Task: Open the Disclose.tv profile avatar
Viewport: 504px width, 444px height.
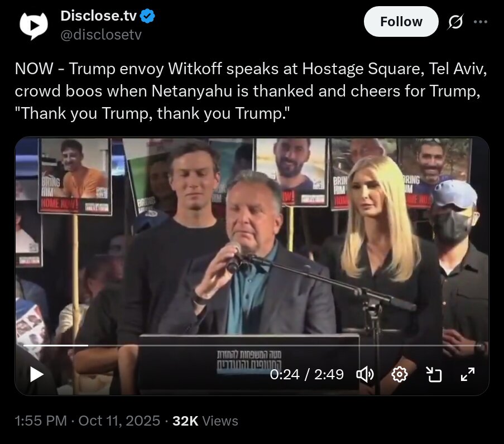Action: click(x=33, y=26)
